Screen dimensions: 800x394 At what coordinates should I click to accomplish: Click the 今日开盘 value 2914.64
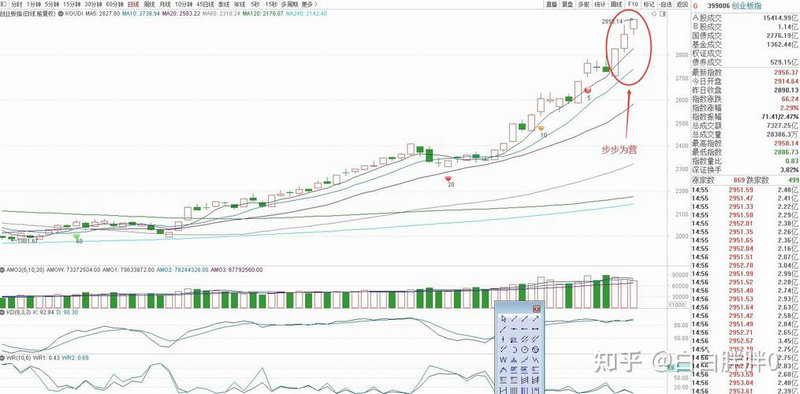[x=786, y=82]
